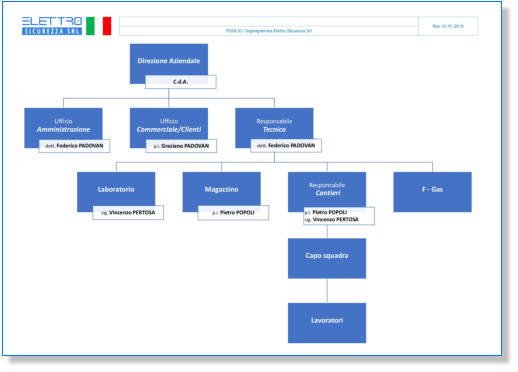Viewport: 518px width, 372px height.
Task: Click the F - Gas box
Action: point(432,192)
